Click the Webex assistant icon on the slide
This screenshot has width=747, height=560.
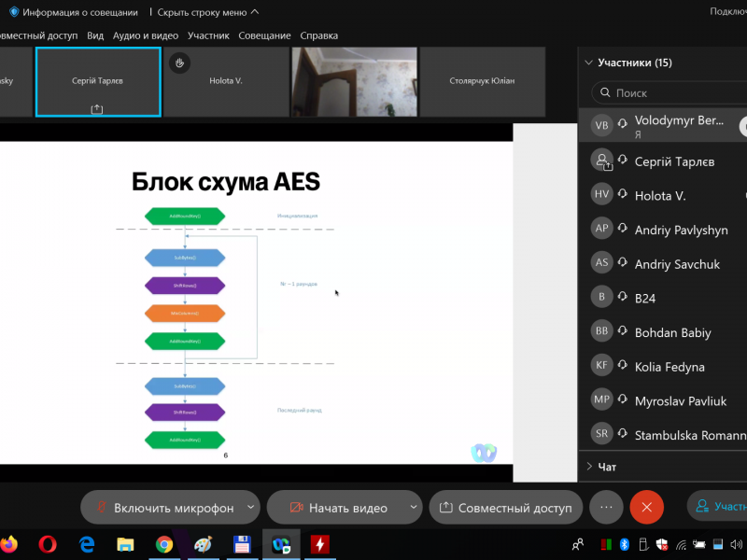pyautogui.click(x=483, y=453)
